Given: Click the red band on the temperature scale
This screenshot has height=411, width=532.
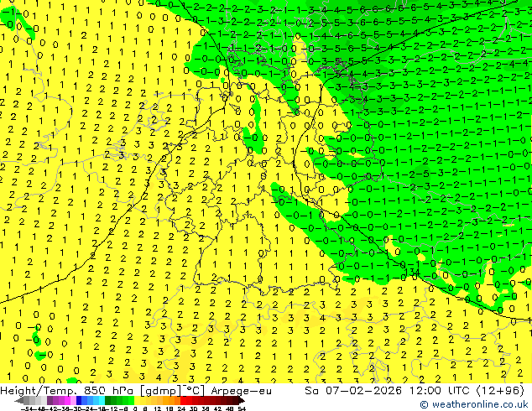Looking at the screenshot, I should coord(183,400).
